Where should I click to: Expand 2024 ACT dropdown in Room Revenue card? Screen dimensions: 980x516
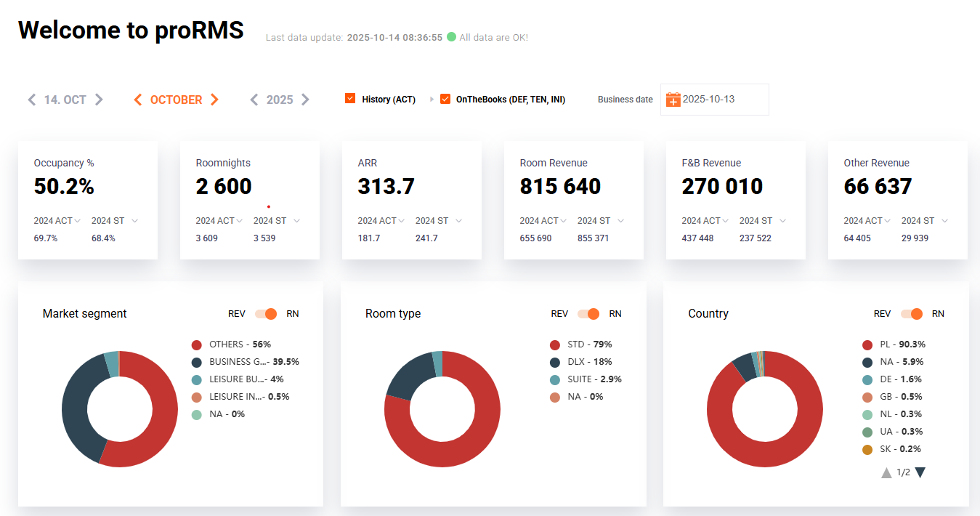[563, 221]
